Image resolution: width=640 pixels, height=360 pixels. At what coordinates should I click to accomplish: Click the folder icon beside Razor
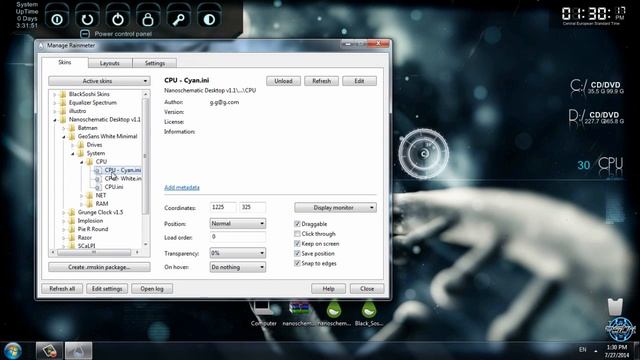[72, 238]
